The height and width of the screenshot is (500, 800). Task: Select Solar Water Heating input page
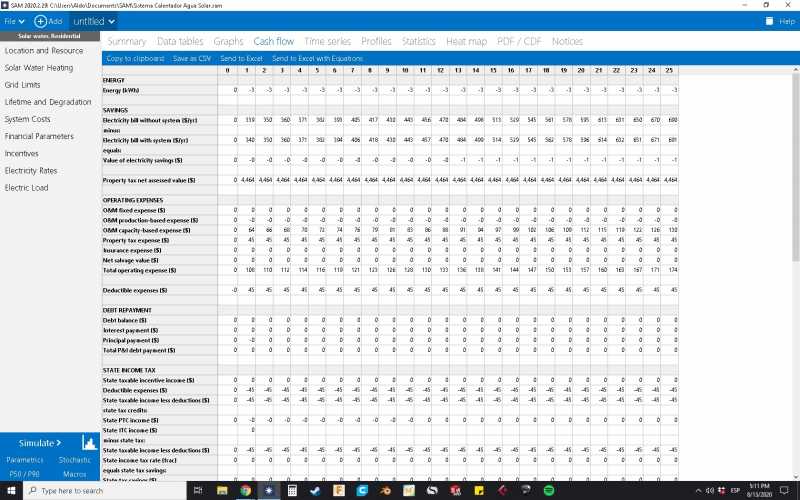39,68
